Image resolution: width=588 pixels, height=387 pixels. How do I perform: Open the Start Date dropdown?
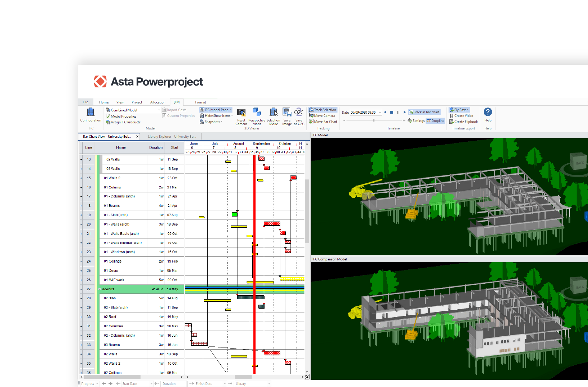tap(151, 384)
